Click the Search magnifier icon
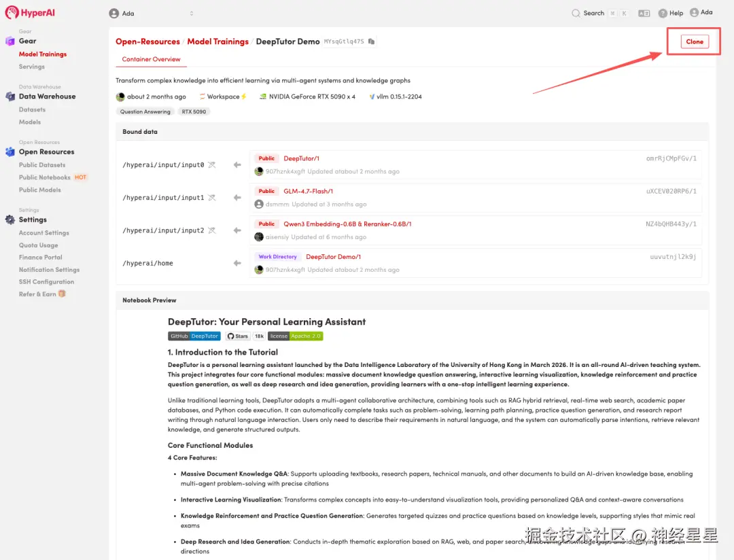 [576, 13]
